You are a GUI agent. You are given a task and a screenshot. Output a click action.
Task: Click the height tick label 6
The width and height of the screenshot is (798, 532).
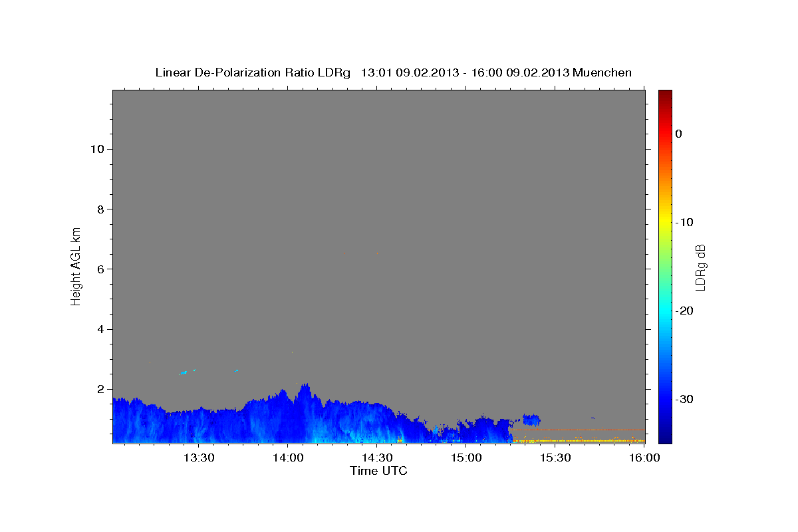[x=100, y=269]
